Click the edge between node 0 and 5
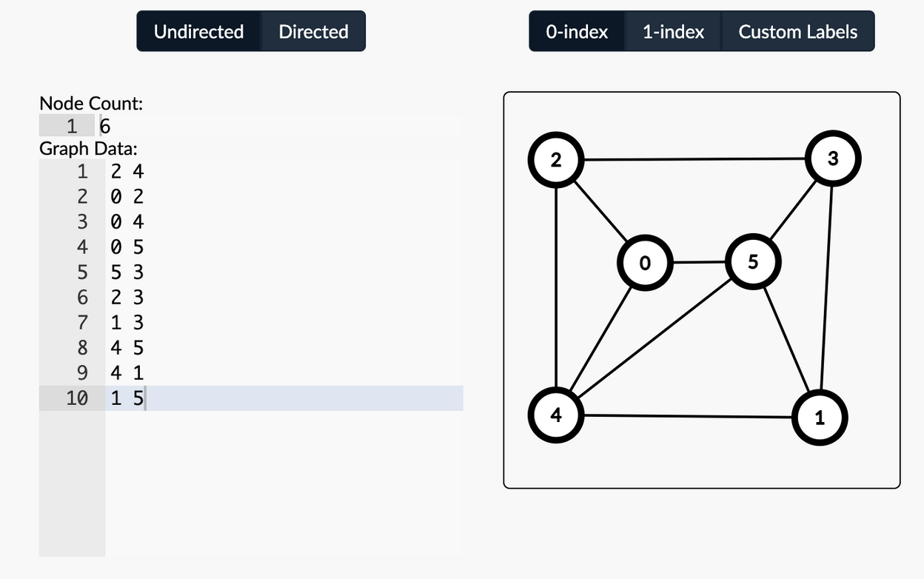This screenshot has width=924, height=579. (699, 261)
